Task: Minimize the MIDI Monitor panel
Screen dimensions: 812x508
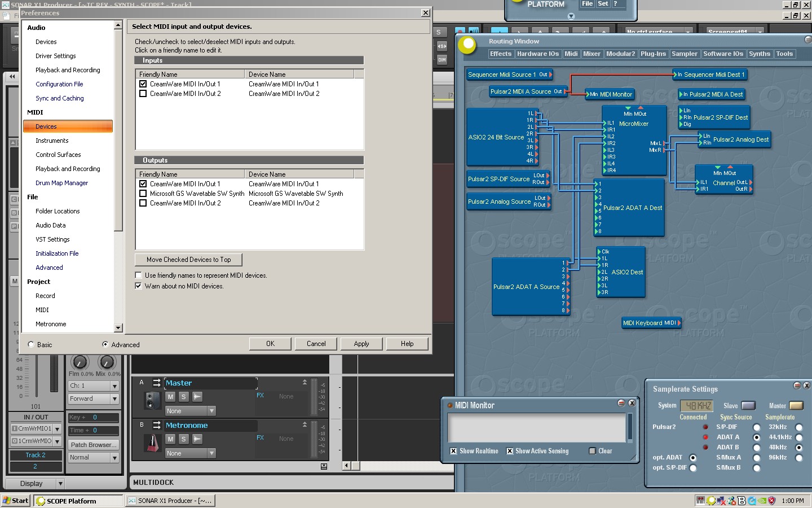Action: pos(621,403)
